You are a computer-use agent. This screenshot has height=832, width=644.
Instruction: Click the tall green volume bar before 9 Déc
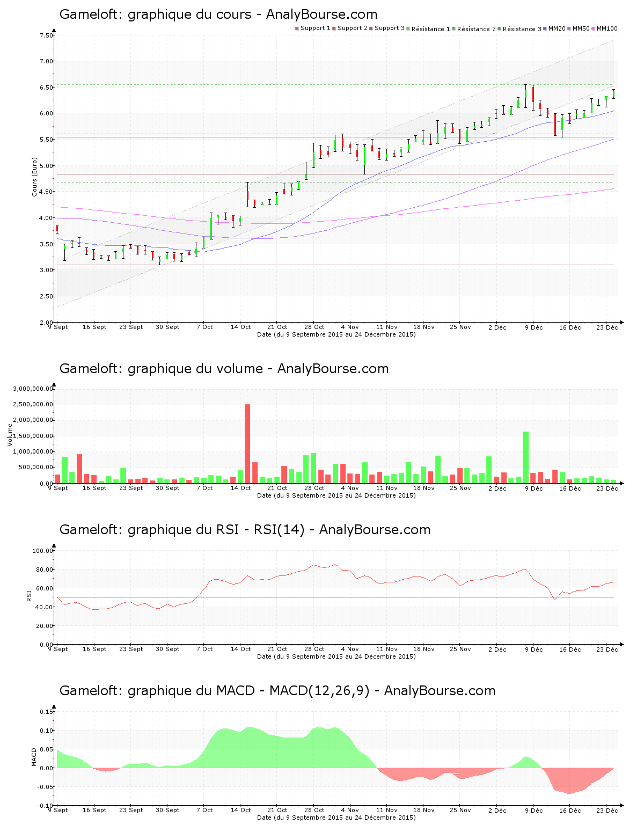pyautogui.click(x=526, y=457)
